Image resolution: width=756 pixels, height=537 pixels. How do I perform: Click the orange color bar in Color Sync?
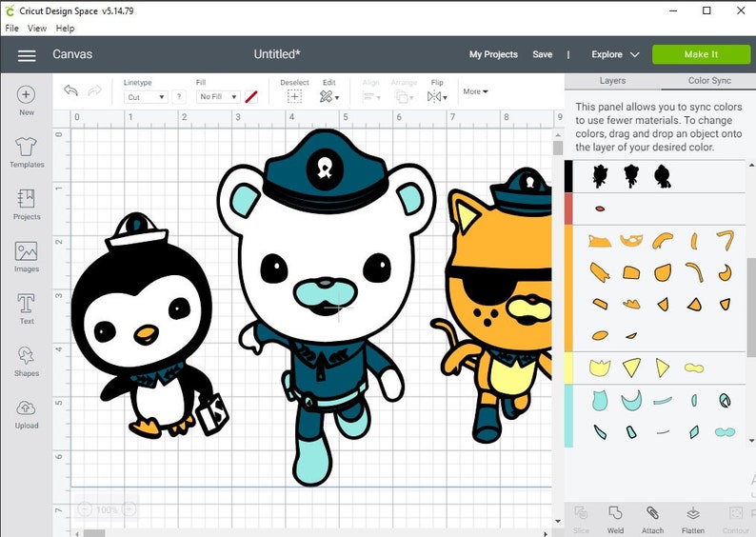tap(569, 288)
